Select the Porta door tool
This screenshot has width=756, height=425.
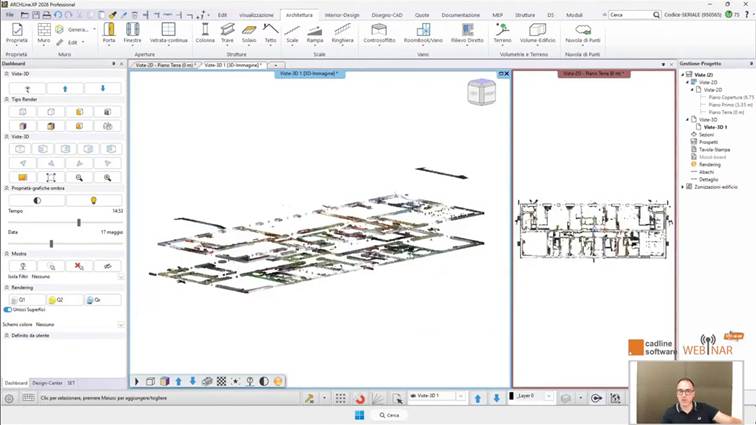pos(109,33)
